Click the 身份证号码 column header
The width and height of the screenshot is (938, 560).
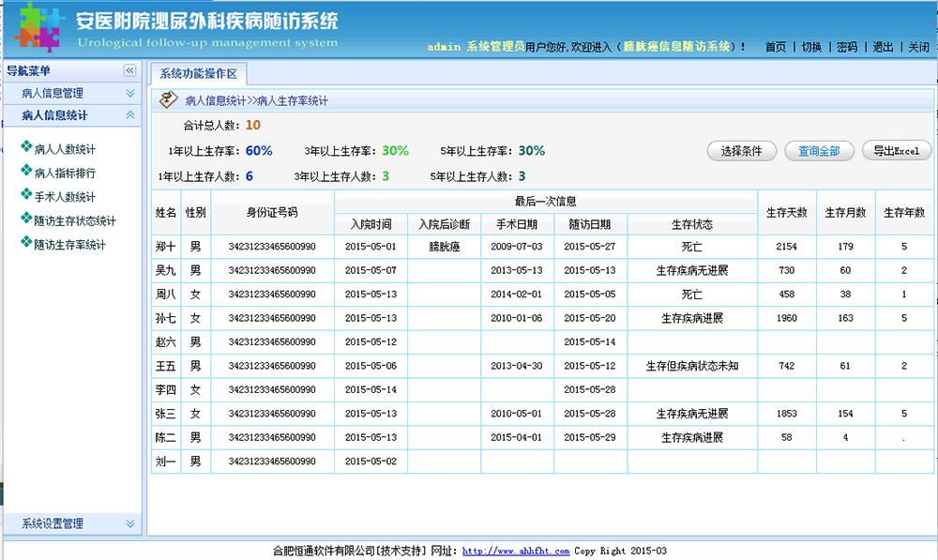(272, 212)
